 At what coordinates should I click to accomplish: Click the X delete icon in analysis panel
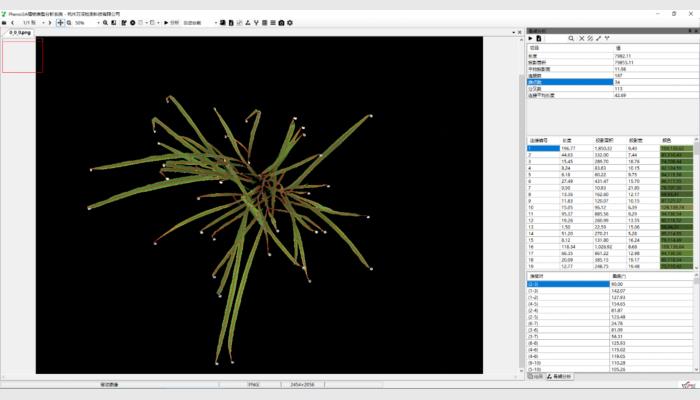581,38
